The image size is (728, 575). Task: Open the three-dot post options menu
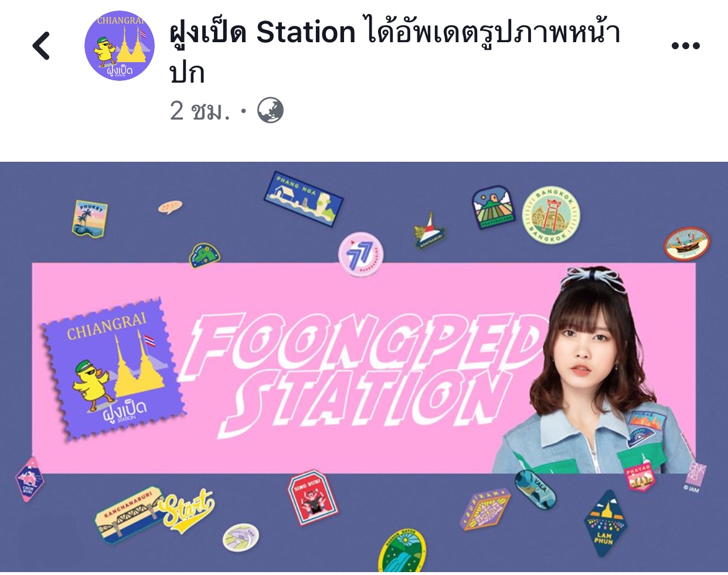pos(685,46)
